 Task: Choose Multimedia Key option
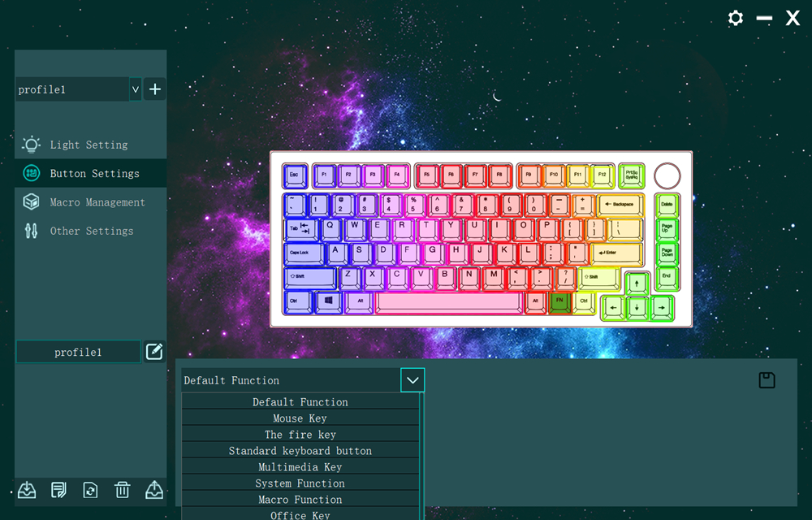coord(300,466)
